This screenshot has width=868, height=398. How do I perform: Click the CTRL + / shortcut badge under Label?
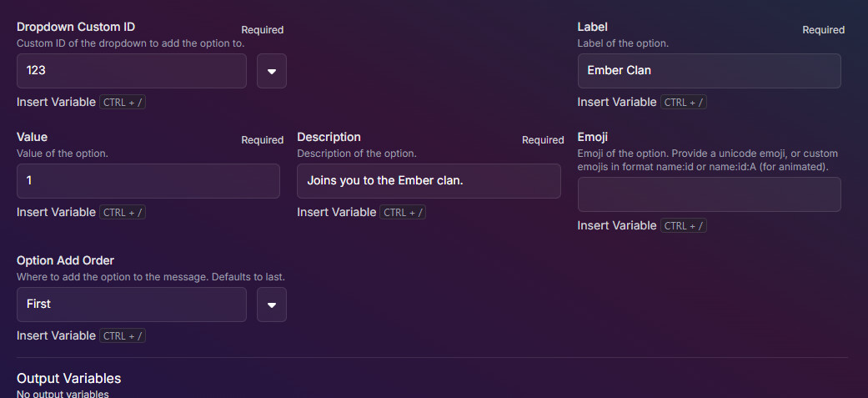[684, 102]
